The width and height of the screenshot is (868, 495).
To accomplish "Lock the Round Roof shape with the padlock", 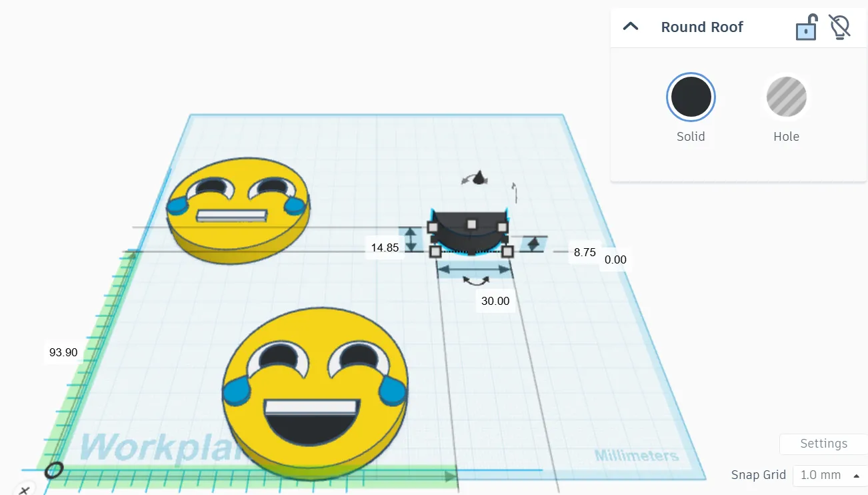I will point(806,27).
